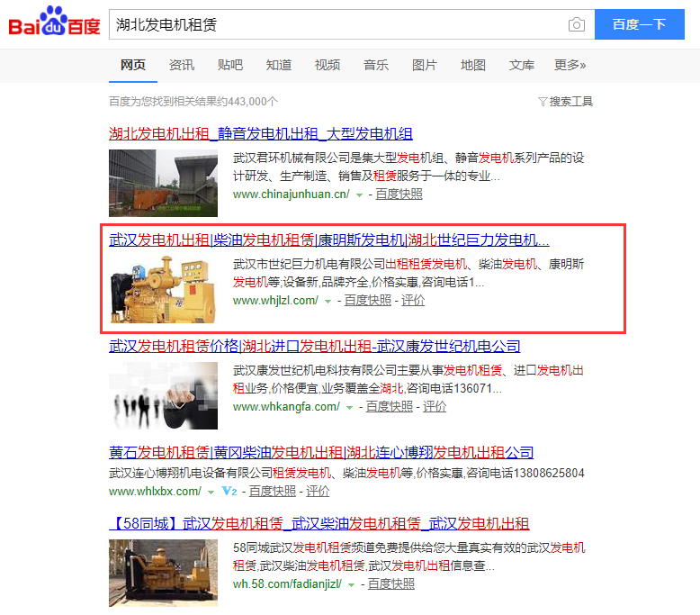Open the 湖北发电机出租 first result title
This screenshot has height=615, width=700.
[x=260, y=134]
